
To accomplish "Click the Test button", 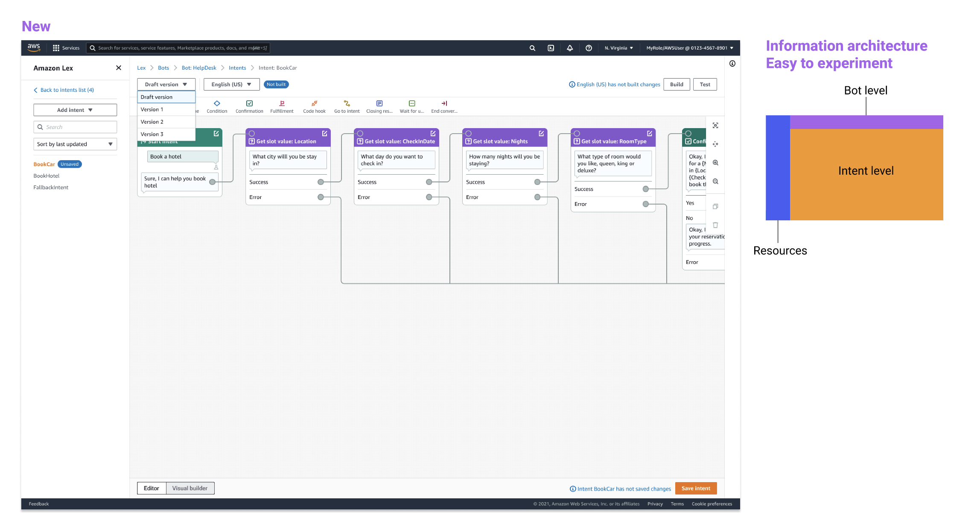I will 705,85.
